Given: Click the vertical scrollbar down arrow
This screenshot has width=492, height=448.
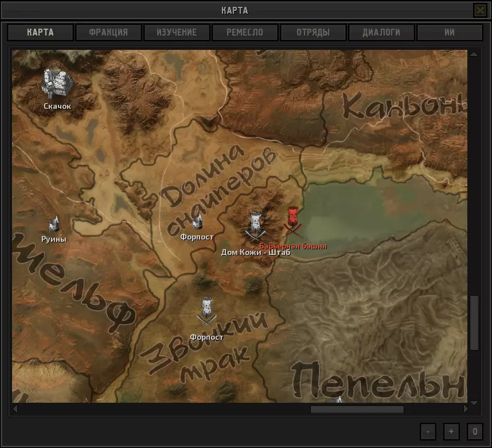Looking at the screenshot, I should [474, 403].
